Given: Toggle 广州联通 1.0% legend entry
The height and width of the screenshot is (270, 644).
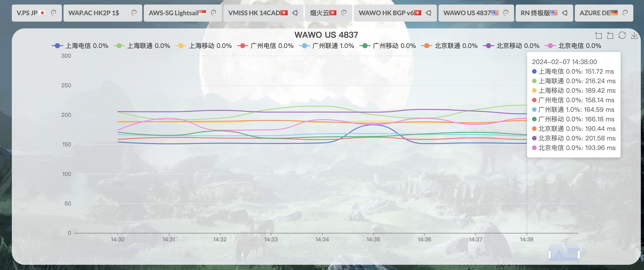Looking at the screenshot, I should (x=327, y=46).
